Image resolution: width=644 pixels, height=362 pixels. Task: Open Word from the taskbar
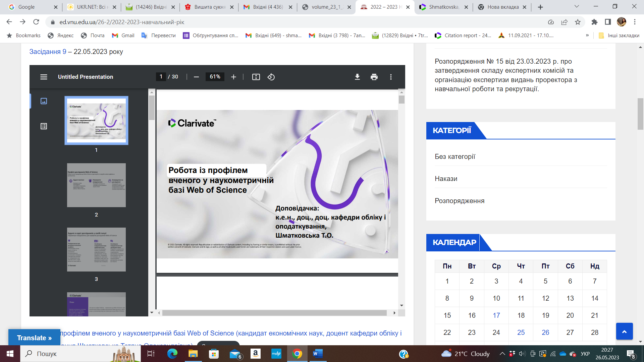[x=317, y=354]
